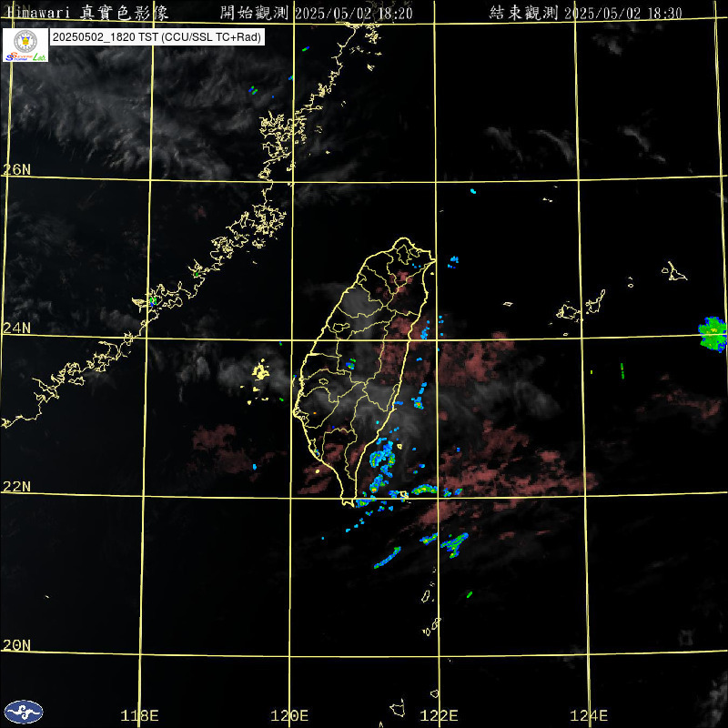The width and height of the screenshot is (728, 728).
Task: Click the 20N latitude label
Action: tap(16, 645)
